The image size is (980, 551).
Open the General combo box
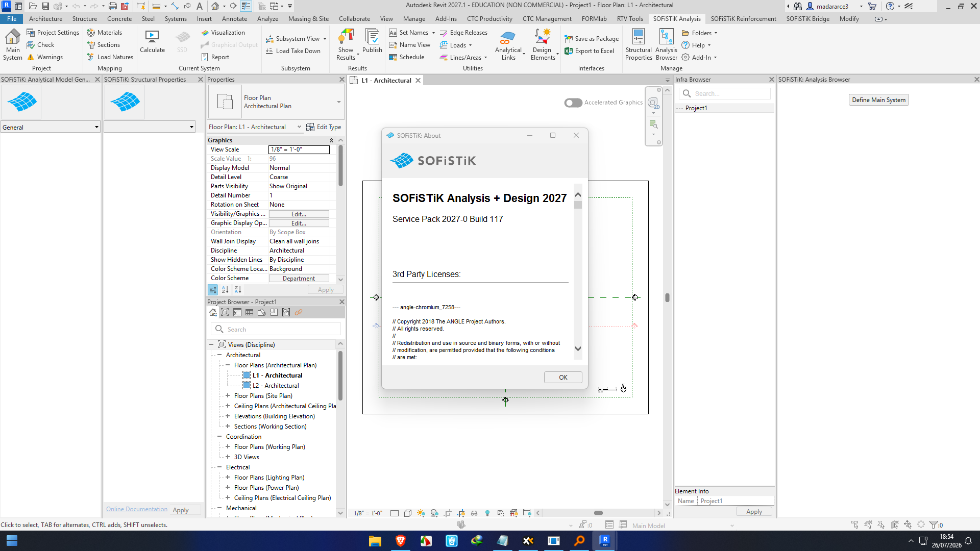pyautogui.click(x=50, y=127)
